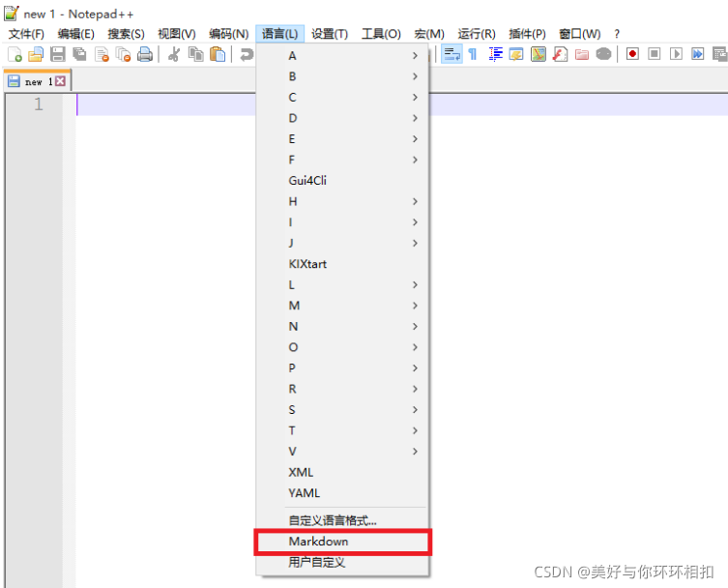
Task: Open a file with the folder toolbar icon
Action: pos(36,54)
